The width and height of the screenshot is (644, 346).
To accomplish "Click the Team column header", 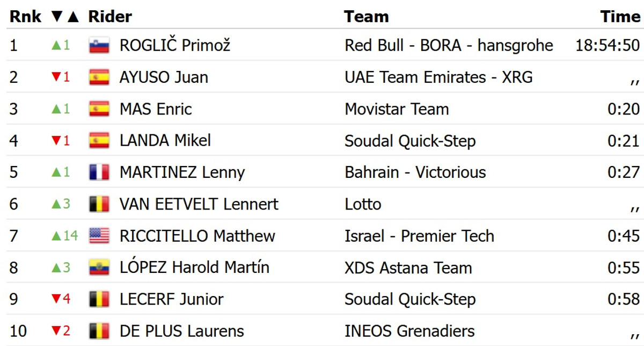I will pos(366,17).
